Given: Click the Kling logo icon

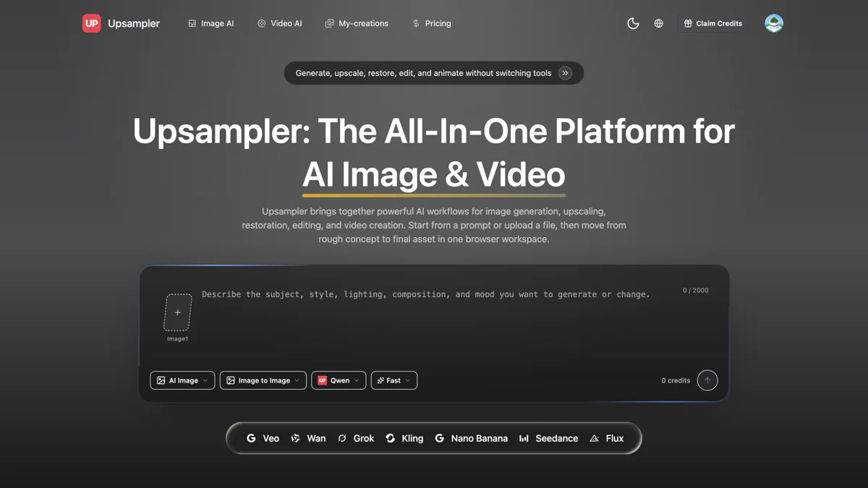Looking at the screenshot, I should (391, 438).
